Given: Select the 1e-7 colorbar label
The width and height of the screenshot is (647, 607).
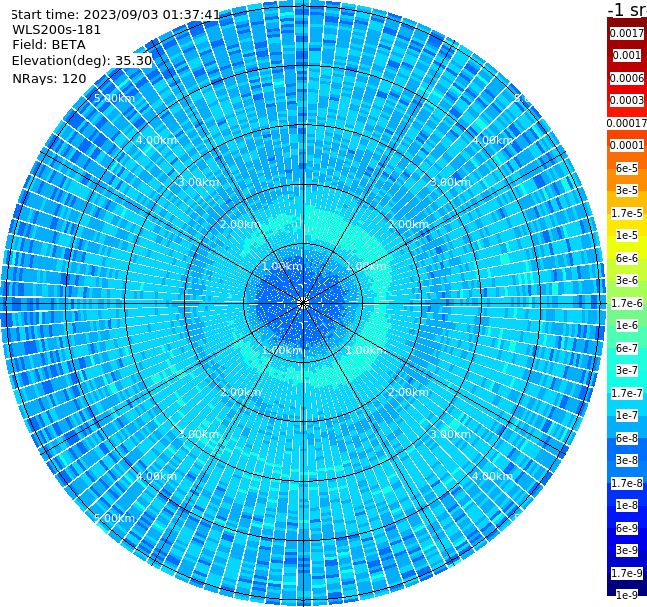Looking at the screenshot, I should (627, 415).
